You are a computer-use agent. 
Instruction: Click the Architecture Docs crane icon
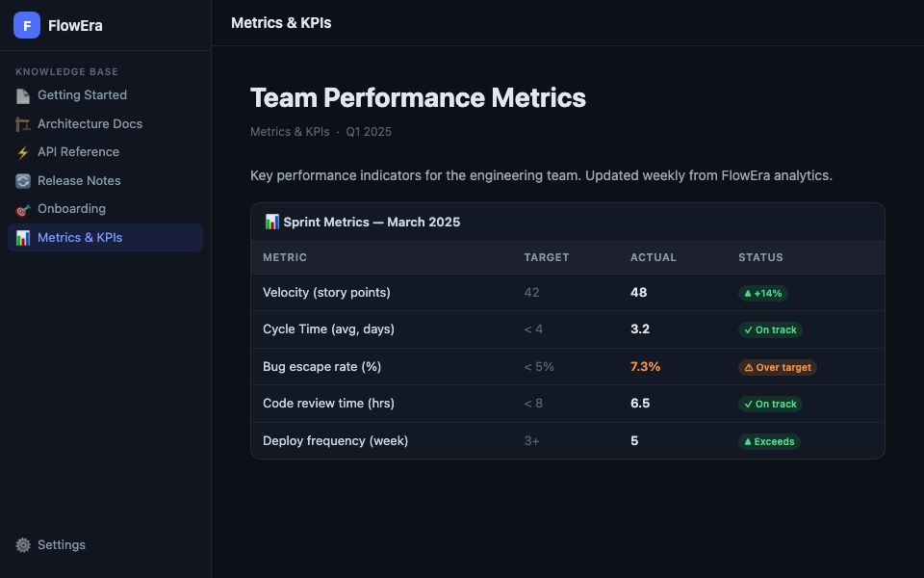(23, 124)
